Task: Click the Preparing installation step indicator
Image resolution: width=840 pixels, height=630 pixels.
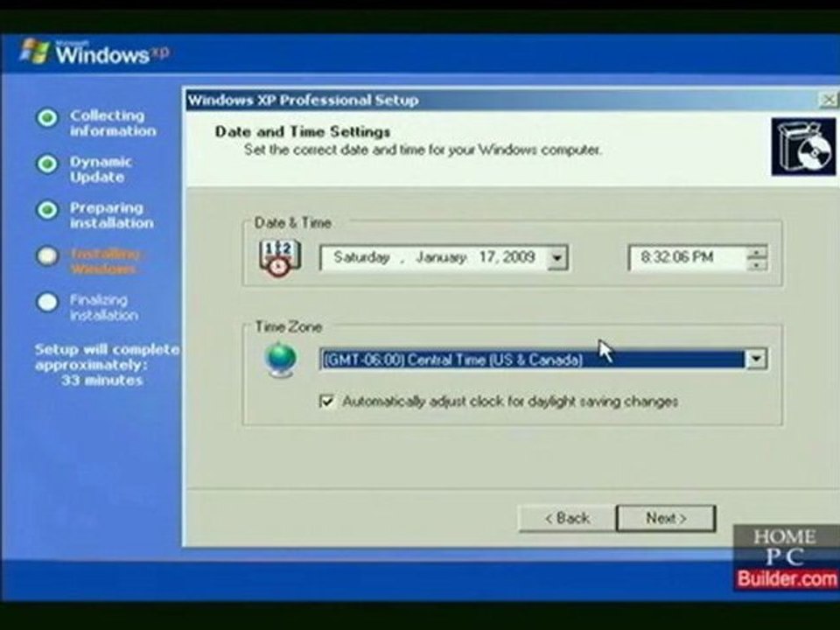Action: click(47, 209)
